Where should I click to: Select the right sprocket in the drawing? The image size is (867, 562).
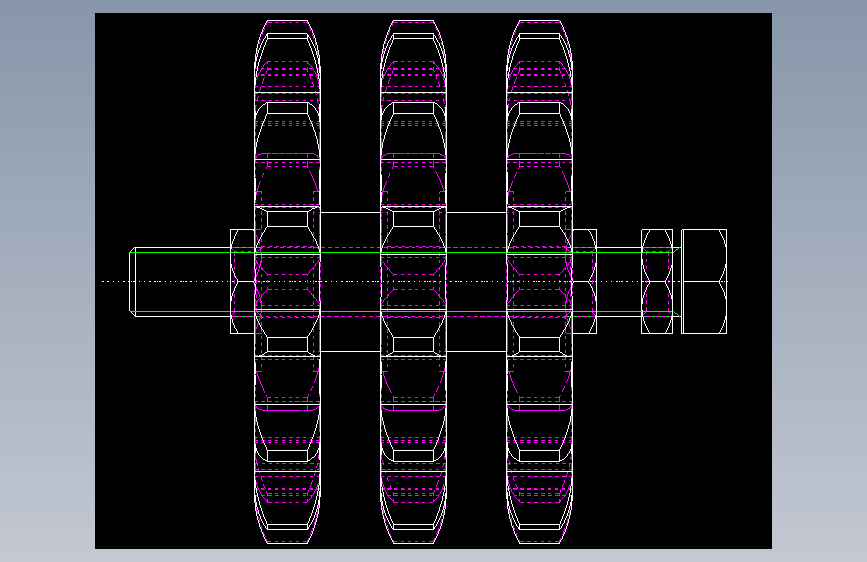tap(540, 282)
